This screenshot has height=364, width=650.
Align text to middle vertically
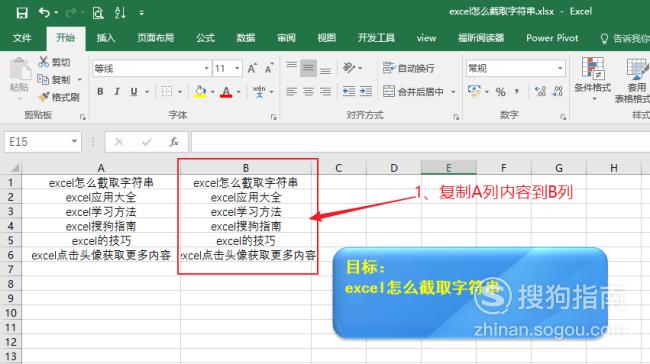coord(308,68)
